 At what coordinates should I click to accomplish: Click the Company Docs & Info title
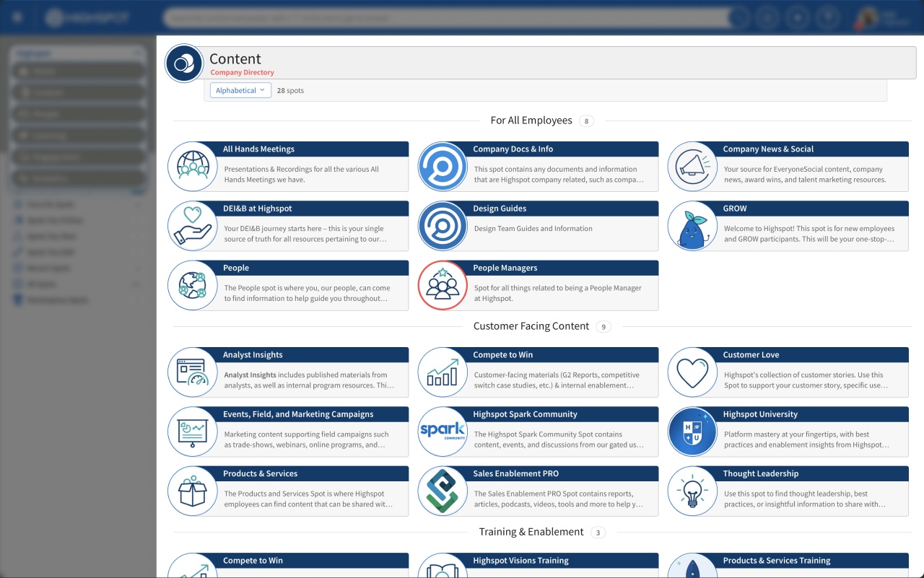(x=513, y=149)
